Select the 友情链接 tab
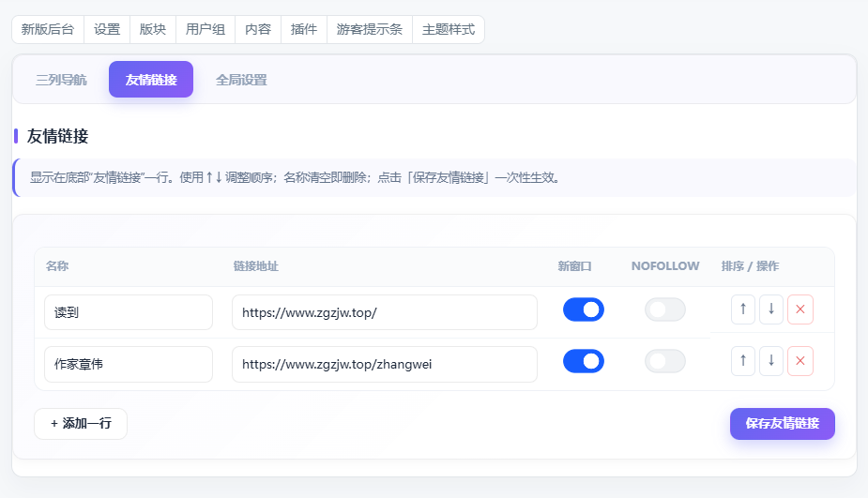Image resolution: width=868 pixels, height=498 pixels. tap(151, 80)
